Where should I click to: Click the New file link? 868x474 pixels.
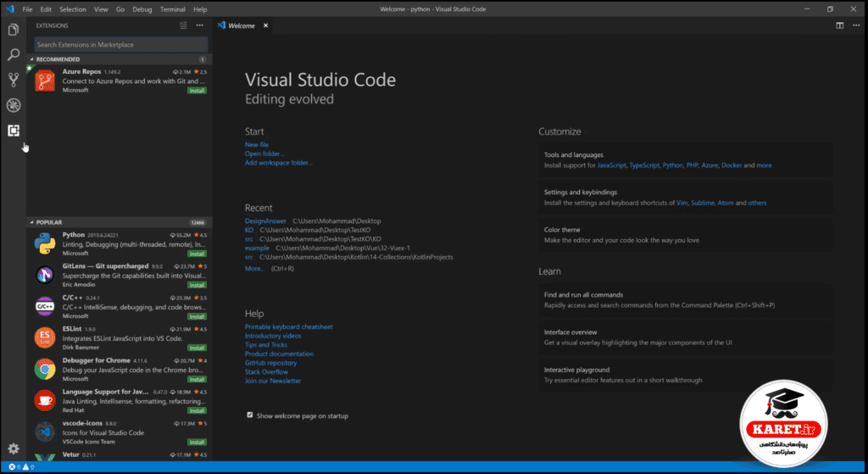click(257, 144)
